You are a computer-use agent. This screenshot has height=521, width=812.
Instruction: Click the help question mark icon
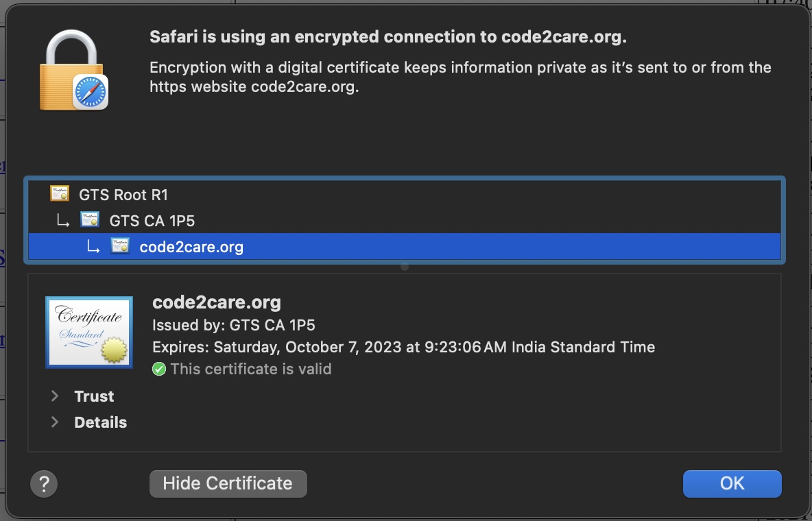[x=44, y=483]
